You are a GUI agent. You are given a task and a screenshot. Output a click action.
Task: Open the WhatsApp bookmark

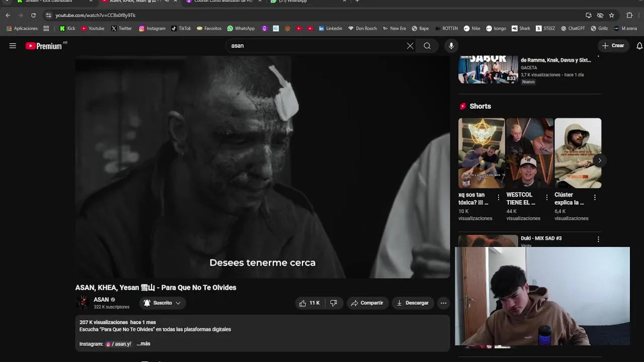[241, 29]
